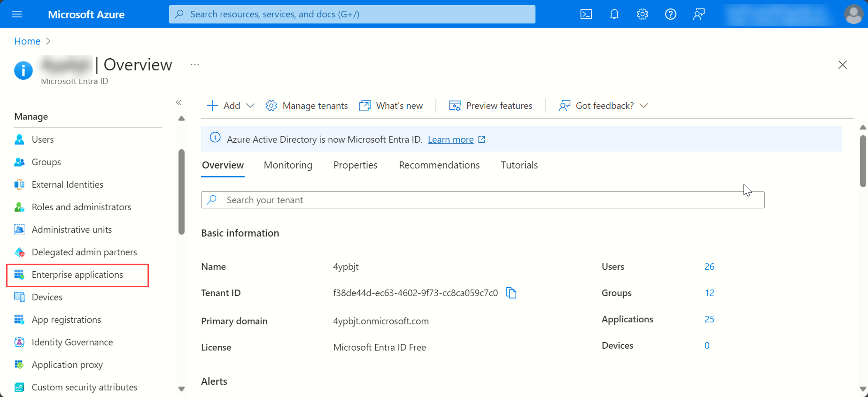Click the info icon in the banner
Screen dimensions: 868x397
[x=215, y=137]
